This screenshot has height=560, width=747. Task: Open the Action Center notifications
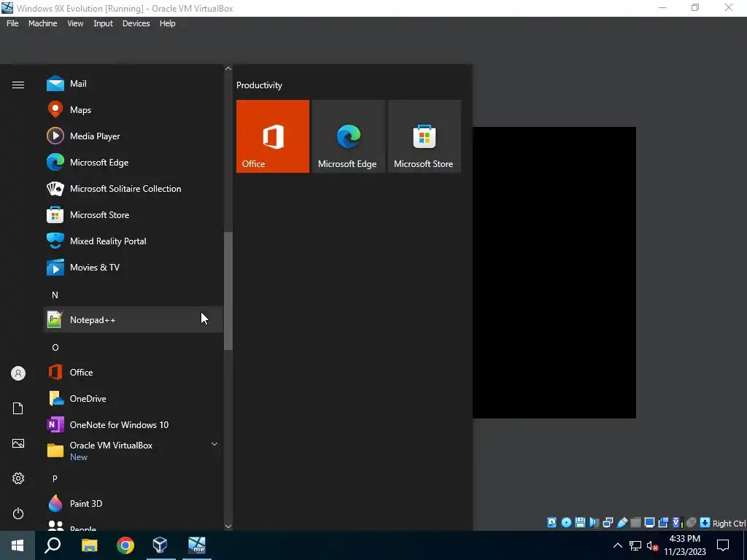pyautogui.click(x=723, y=545)
